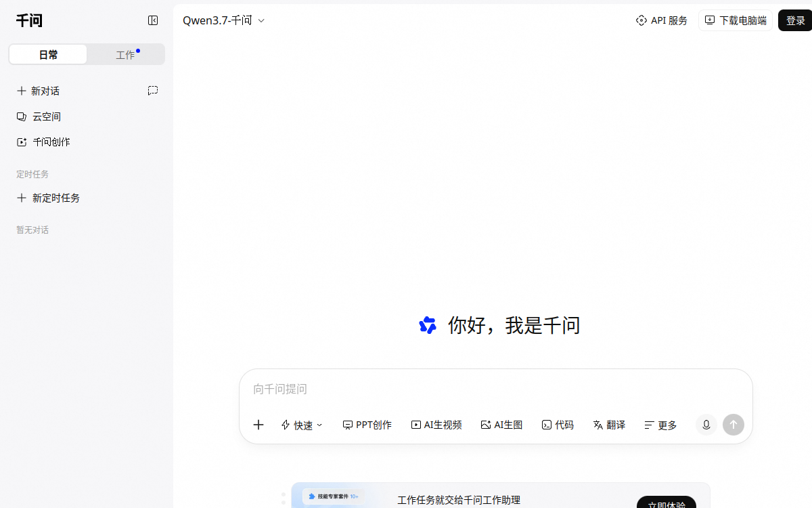This screenshot has height=508, width=812.
Task: Collapse the sidebar with the panel icon
Action: tap(153, 21)
